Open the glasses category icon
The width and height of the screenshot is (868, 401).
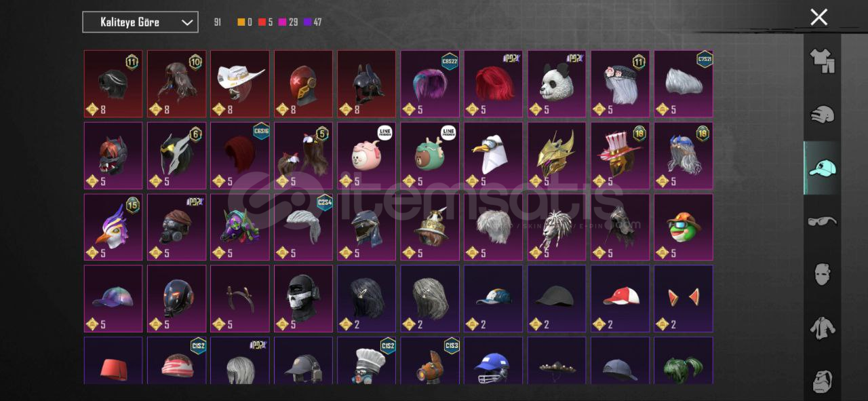[x=822, y=221]
